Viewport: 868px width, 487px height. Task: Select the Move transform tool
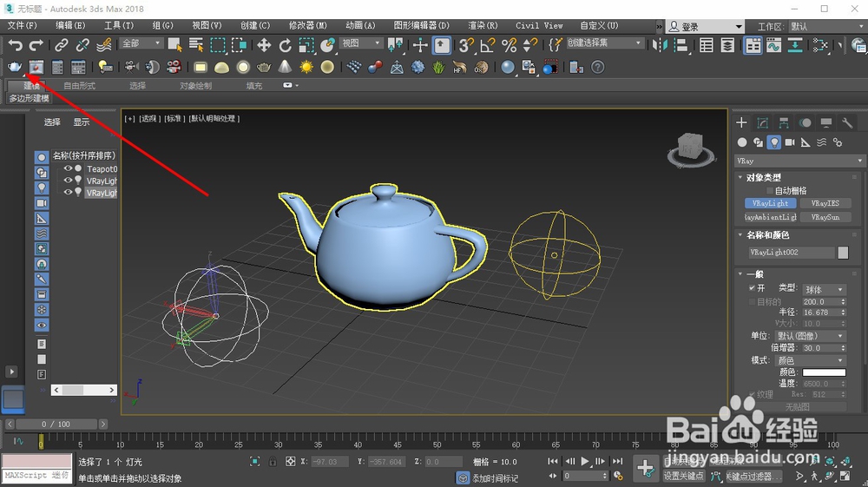(x=264, y=44)
